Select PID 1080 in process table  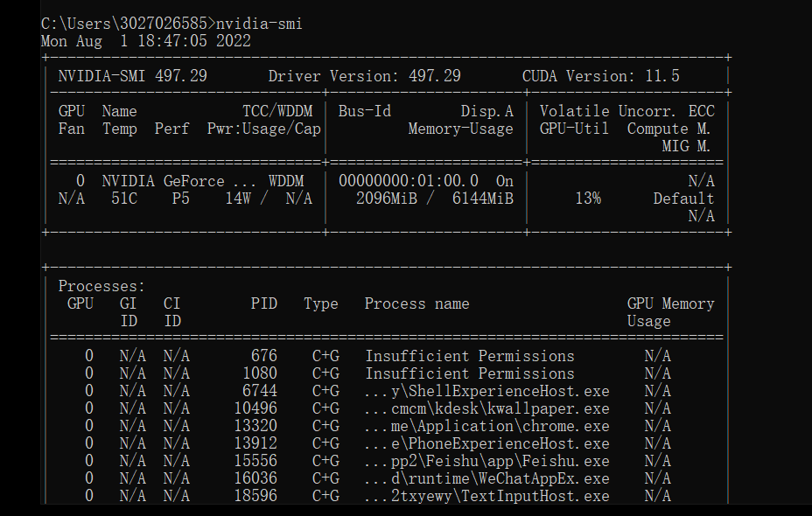260,373
